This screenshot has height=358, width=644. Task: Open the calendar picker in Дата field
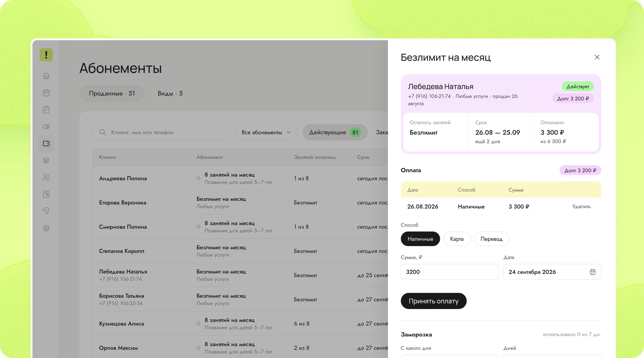coord(593,272)
